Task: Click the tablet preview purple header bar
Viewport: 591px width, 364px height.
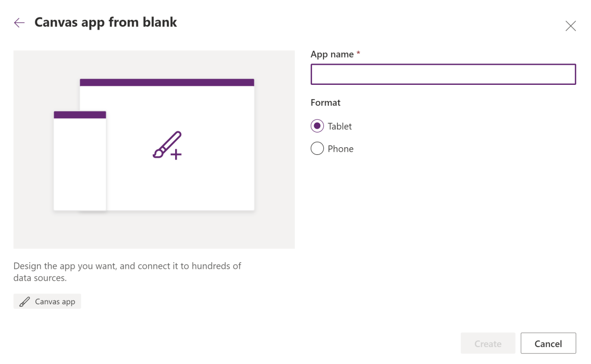Action: click(167, 83)
